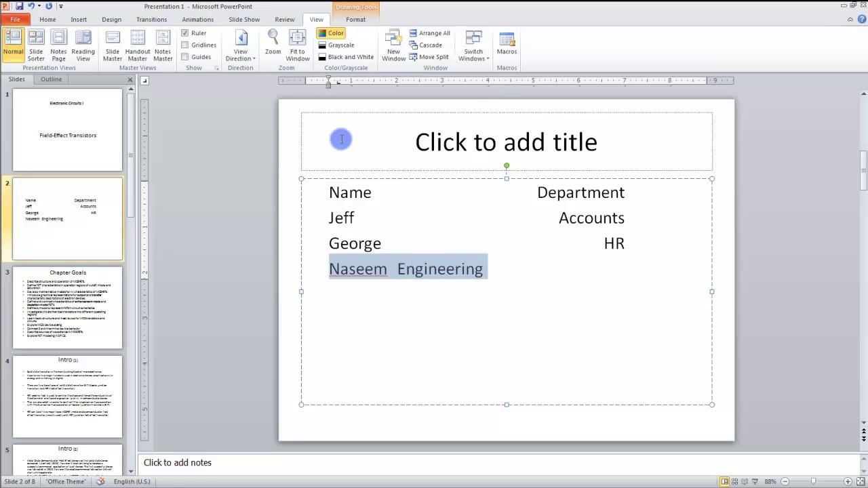This screenshot has width=868, height=488.
Task: Open the Review ribbon tab
Action: [x=284, y=20]
